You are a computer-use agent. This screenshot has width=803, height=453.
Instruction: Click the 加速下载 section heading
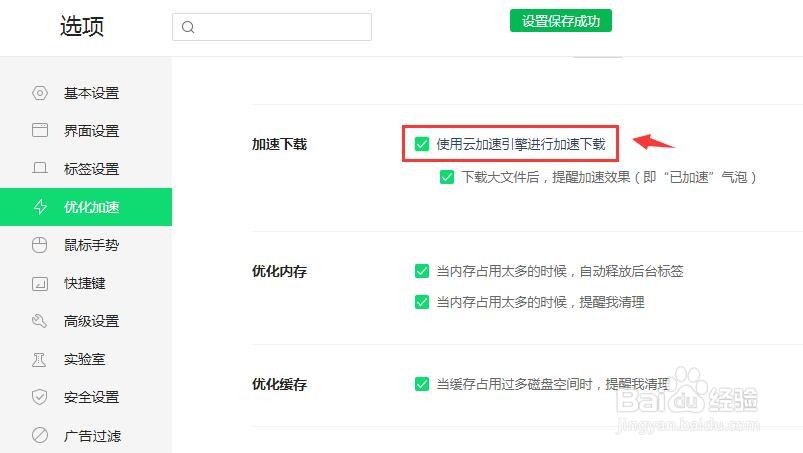[279, 144]
